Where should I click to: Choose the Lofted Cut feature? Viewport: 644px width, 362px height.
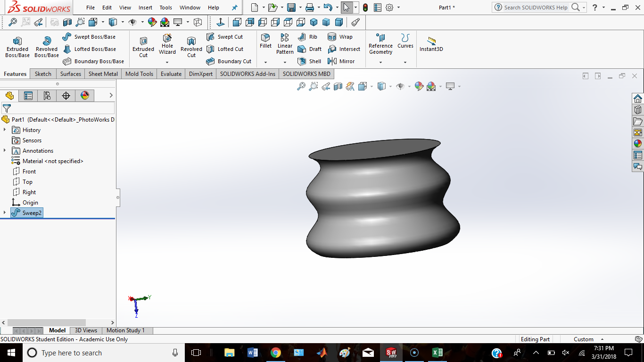225,49
